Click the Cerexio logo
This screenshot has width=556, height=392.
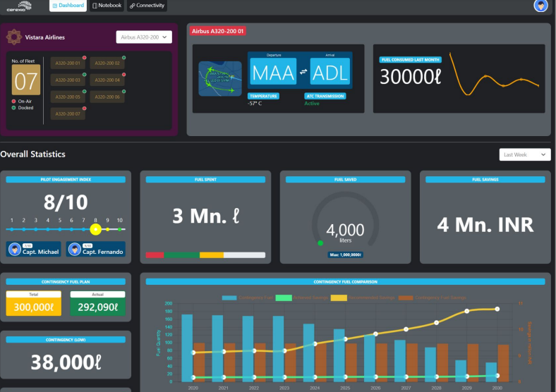[x=20, y=6]
